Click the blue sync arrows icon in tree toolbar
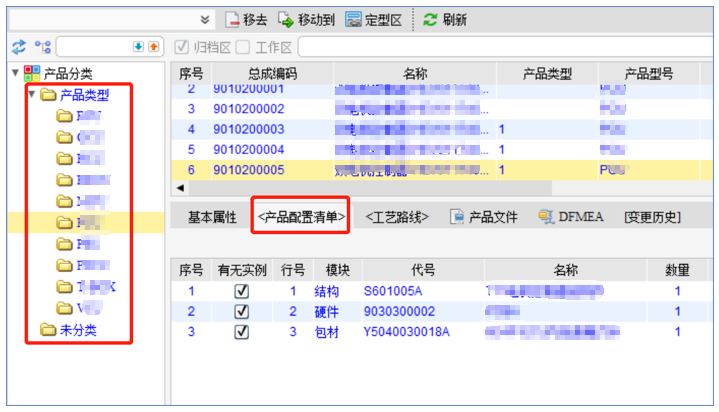Screen dimensions: 719x412 pos(18,47)
